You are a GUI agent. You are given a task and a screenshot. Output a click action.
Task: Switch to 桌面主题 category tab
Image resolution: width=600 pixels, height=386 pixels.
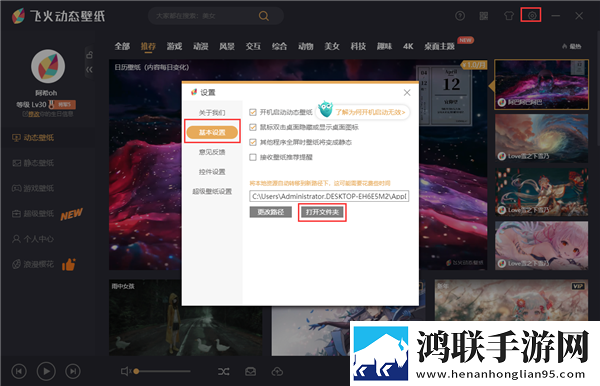coord(439,46)
